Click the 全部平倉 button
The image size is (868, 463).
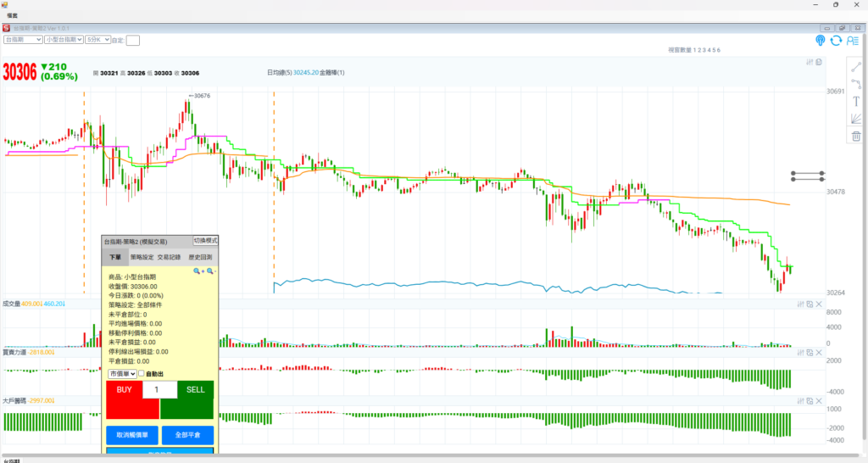tap(187, 435)
